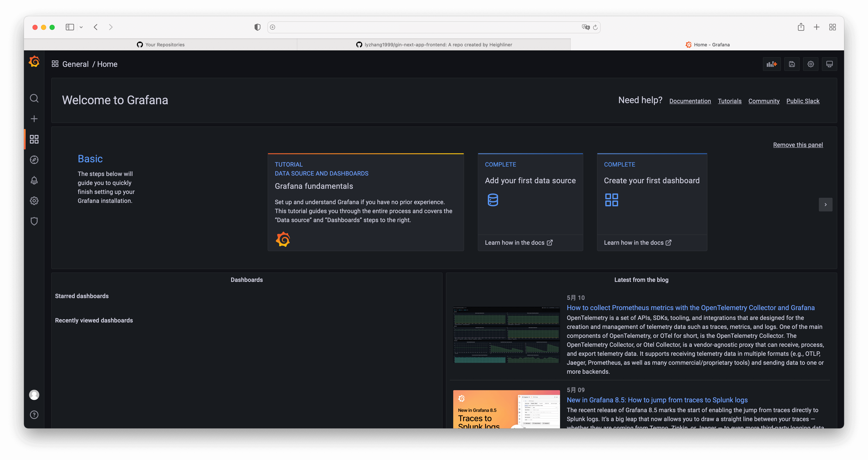This screenshot has width=868, height=460.
Task: Click the Basic heading text
Action: (90, 159)
